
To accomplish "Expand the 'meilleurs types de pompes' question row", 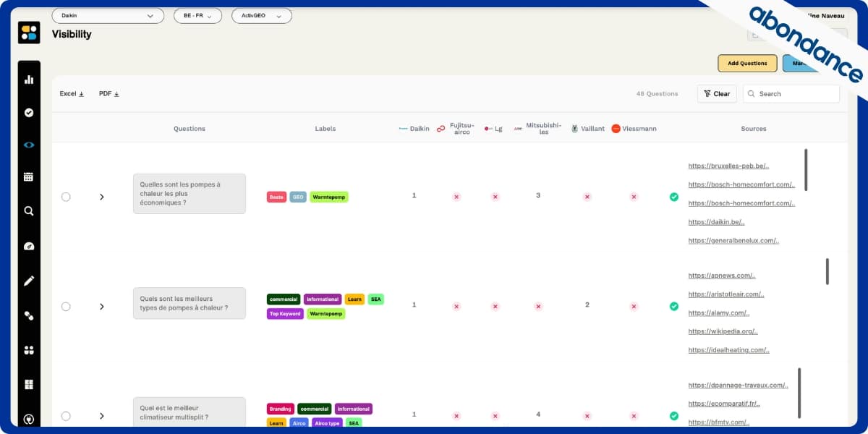I will (x=102, y=307).
